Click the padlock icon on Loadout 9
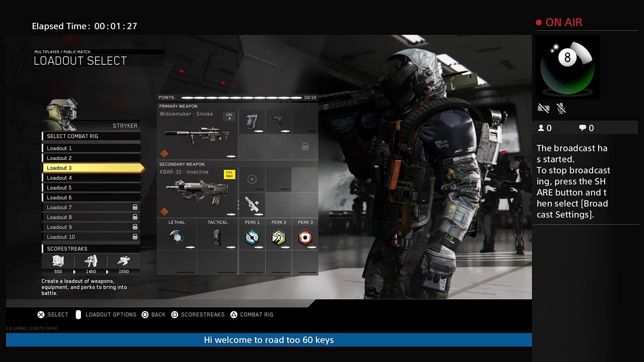Image resolution: width=644 pixels, height=362 pixels. tap(135, 227)
